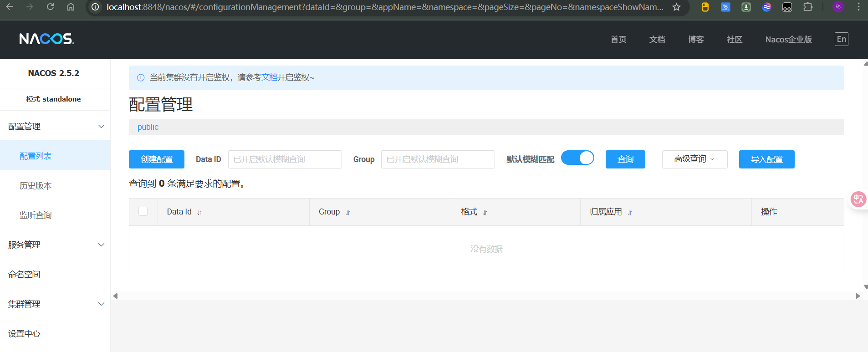Screen dimensions: 868x352
Task: Click the NACOS 2.5.2 version text
Action: point(54,73)
